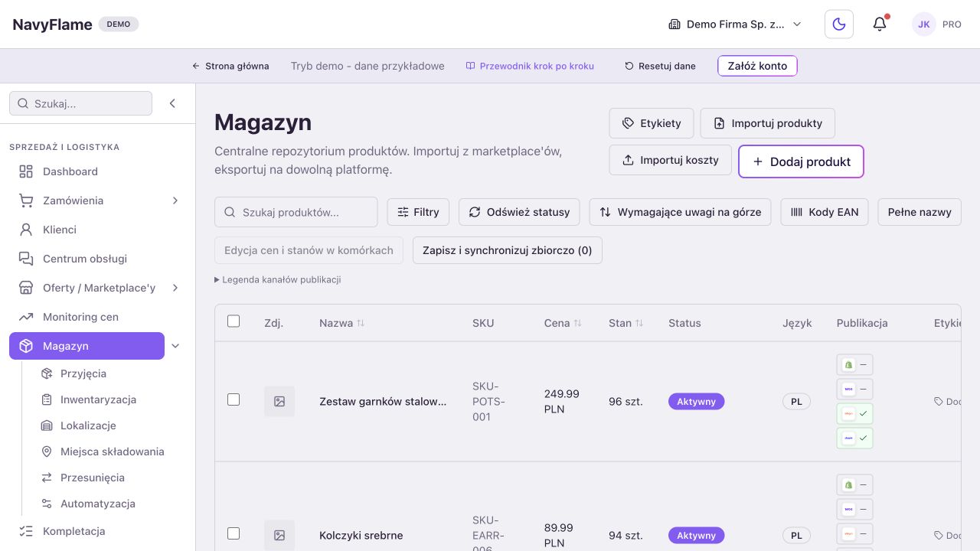Toggle Pełne nazwy display
980x551 pixels.
(x=920, y=212)
